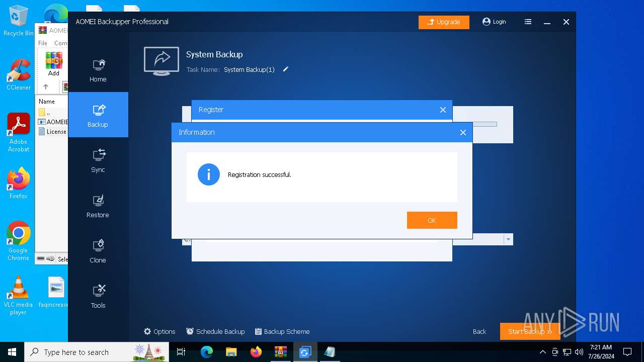
Task: Open File Explorer from the taskbar
Action: [x=231, y=352]
